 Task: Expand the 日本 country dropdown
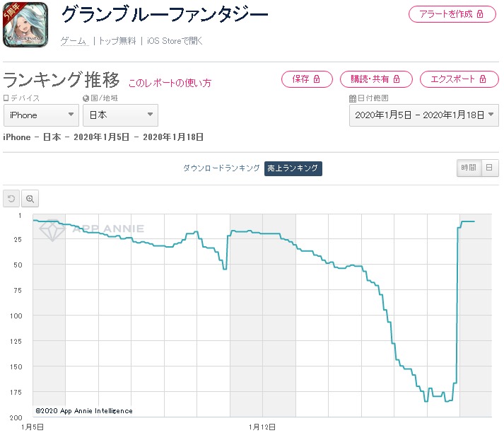point(121,115)
